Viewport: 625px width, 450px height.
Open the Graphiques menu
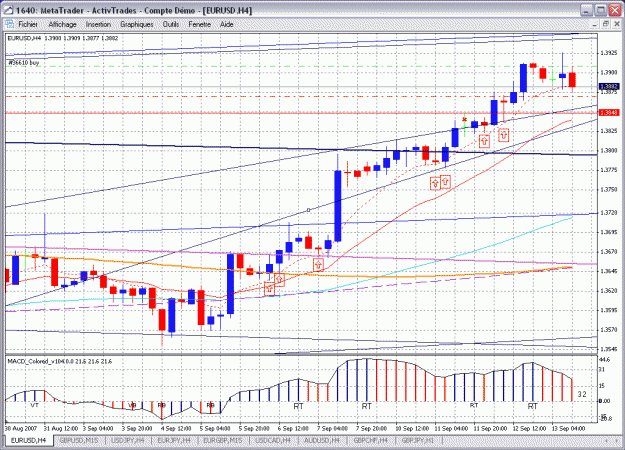(137, 24)
